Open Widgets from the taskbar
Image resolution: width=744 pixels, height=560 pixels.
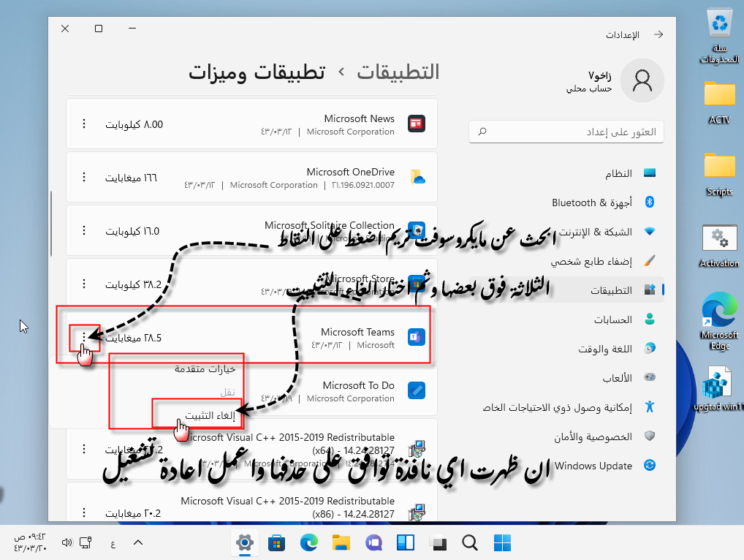pos(406,542)
